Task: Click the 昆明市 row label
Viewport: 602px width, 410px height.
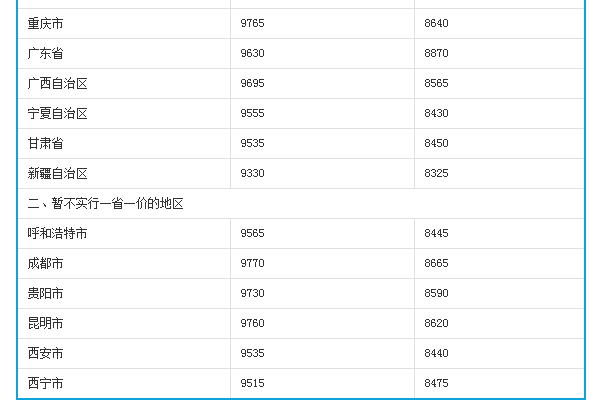Action: pos(45,323)
